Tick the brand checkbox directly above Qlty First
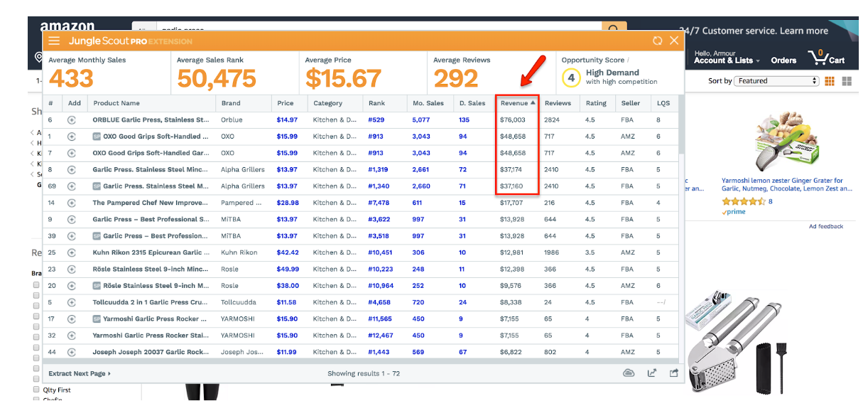868x411 pixels. tap(36, 378)
